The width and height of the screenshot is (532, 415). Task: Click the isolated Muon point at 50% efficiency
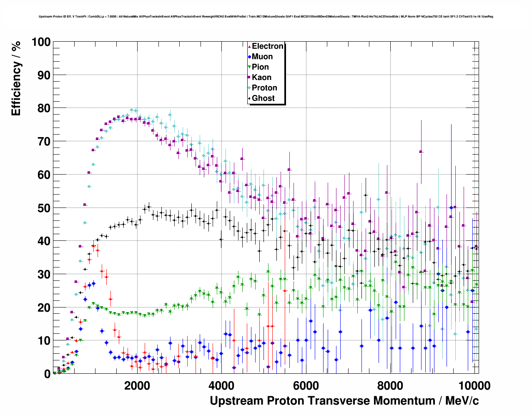(x=451, y=207)
